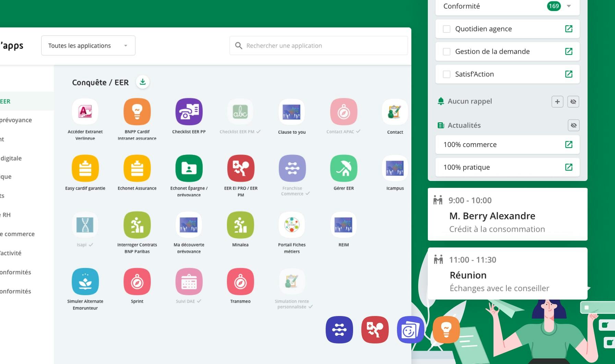Open 100% pratique news link
615x364 pixels.
(x=569, y=167)
